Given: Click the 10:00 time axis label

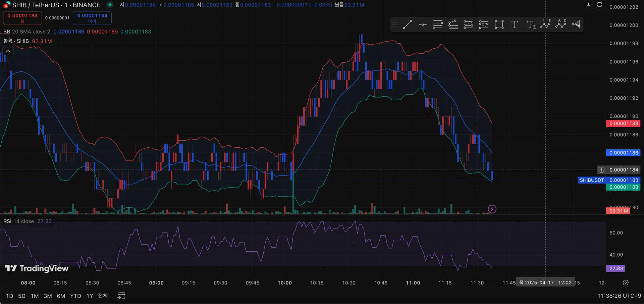Looking at the screenshot, I should click(285, 283).
